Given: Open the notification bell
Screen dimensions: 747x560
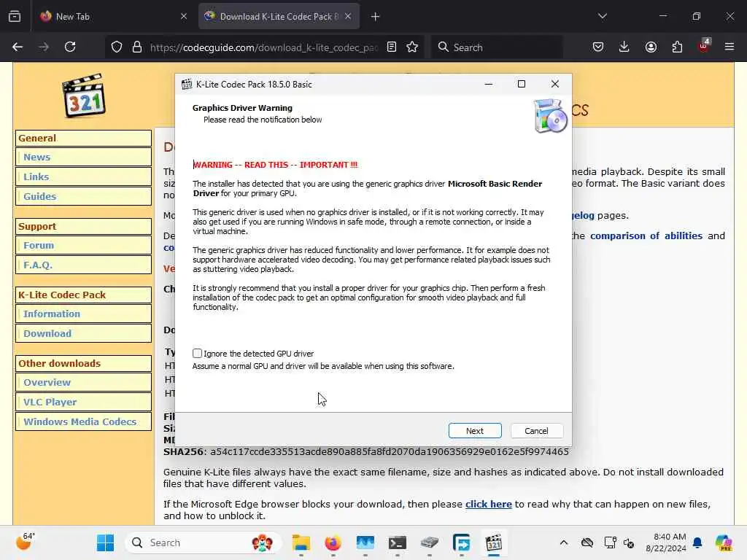Looking at the screenshot, I should (697, 542).
